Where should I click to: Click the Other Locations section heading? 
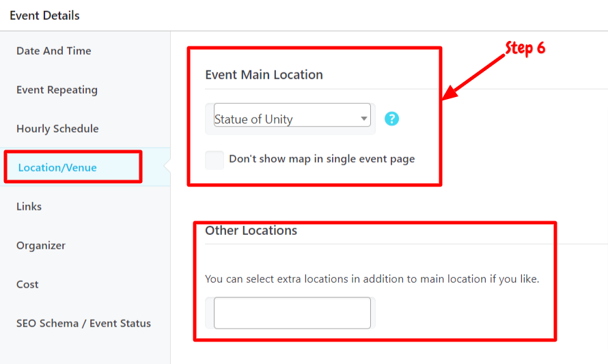coord(251,230)
